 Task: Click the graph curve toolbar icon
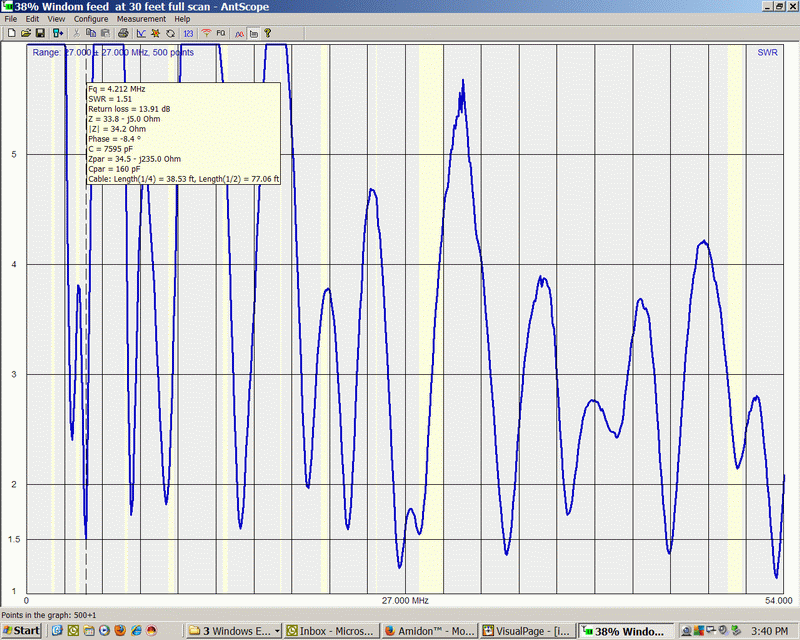(141, 33)
